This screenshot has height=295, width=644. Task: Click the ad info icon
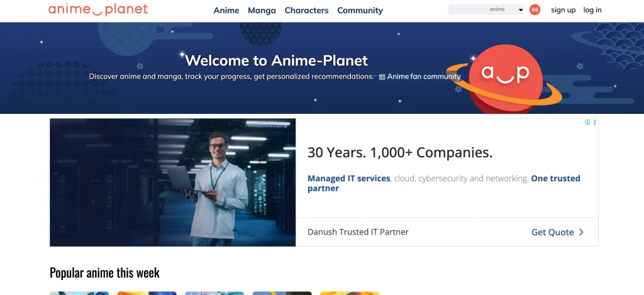587,123
